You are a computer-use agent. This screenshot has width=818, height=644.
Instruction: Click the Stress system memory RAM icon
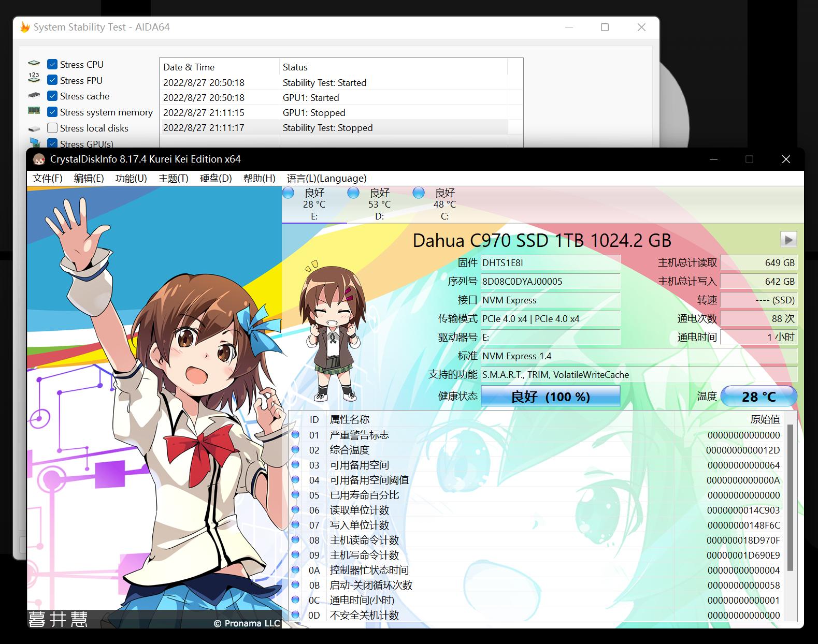[x=34, y=111]
